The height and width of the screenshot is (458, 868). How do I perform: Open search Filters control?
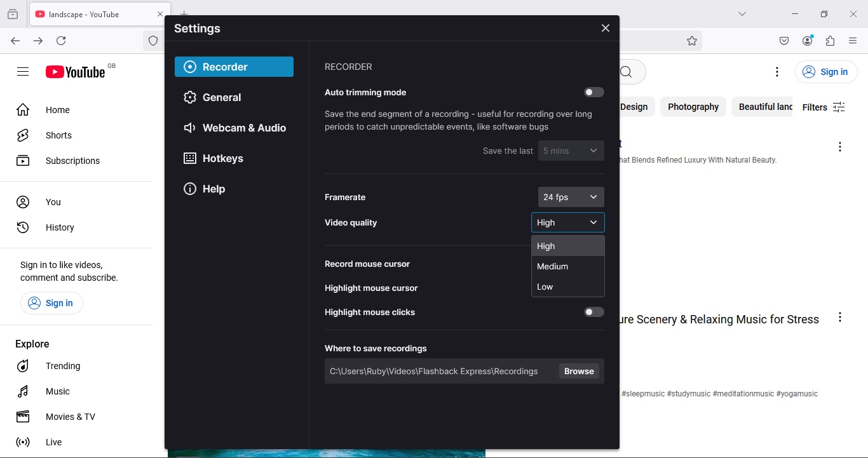(824, 107)
